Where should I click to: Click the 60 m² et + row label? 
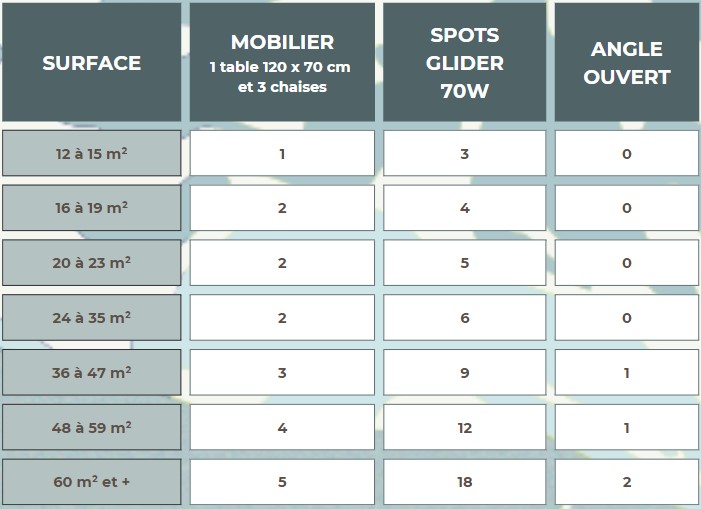[92, 482]
